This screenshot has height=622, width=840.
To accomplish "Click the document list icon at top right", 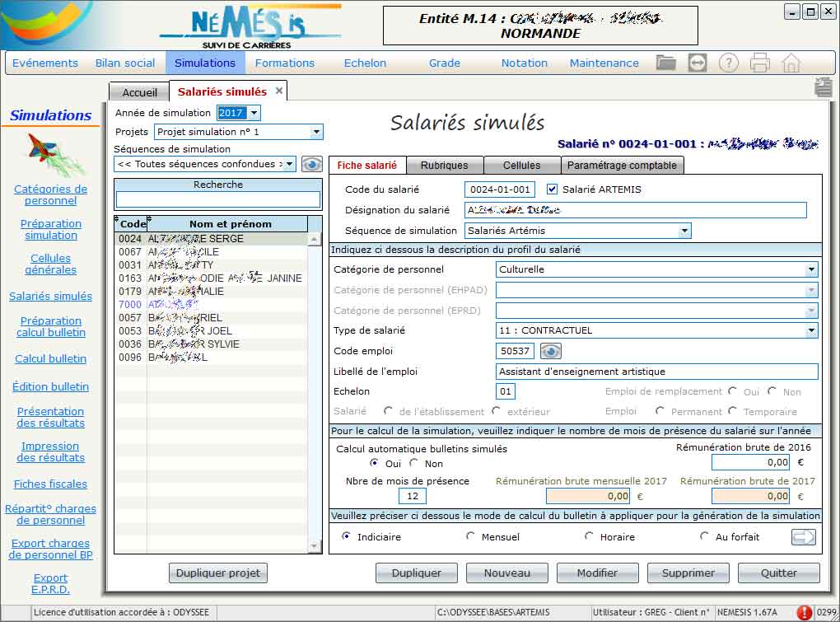I will point(822,87).
